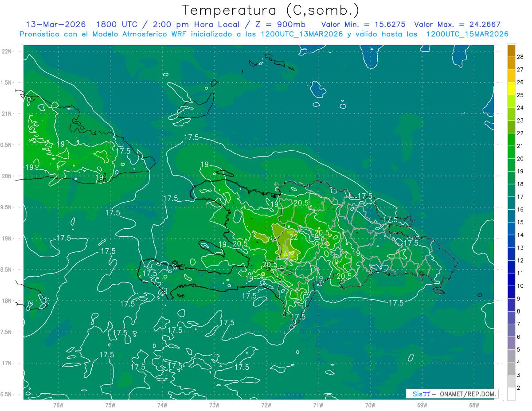Click the title "Temperatura (C,somb.)"
Image resolution: width=532 pixels, height=411 pixels.
pos(271,11)
